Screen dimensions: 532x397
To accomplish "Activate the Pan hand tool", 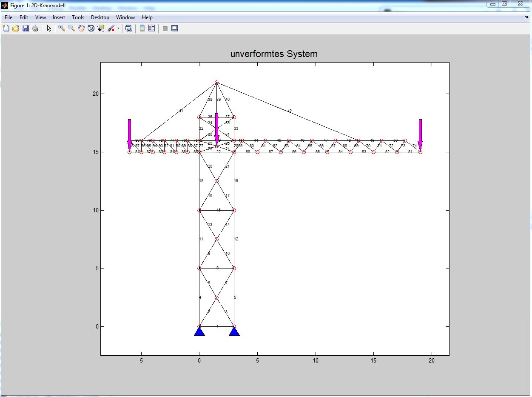I will point(81,28).
